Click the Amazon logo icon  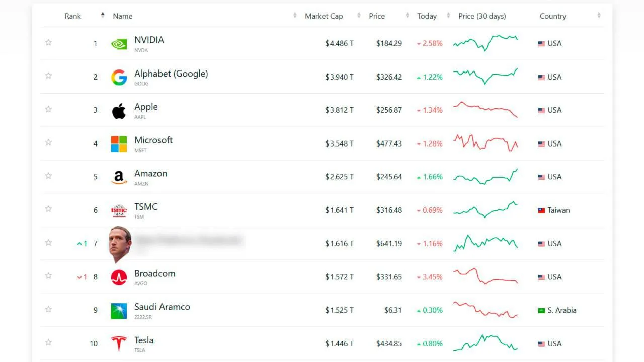click(x=119, y=177)
